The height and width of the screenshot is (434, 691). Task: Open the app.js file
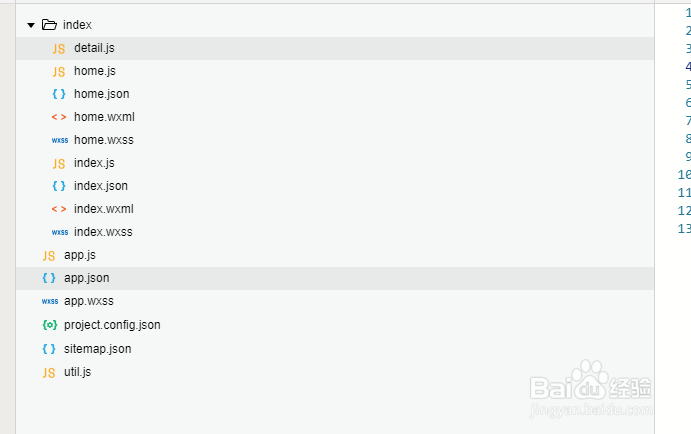pyautogui.click(x=80, y=255)
